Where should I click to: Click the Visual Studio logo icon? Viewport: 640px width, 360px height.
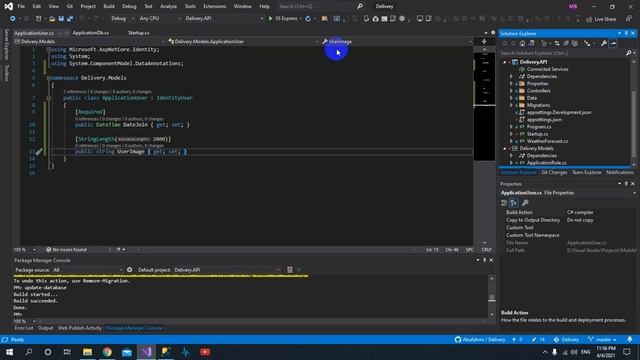[x=8, y=6]
